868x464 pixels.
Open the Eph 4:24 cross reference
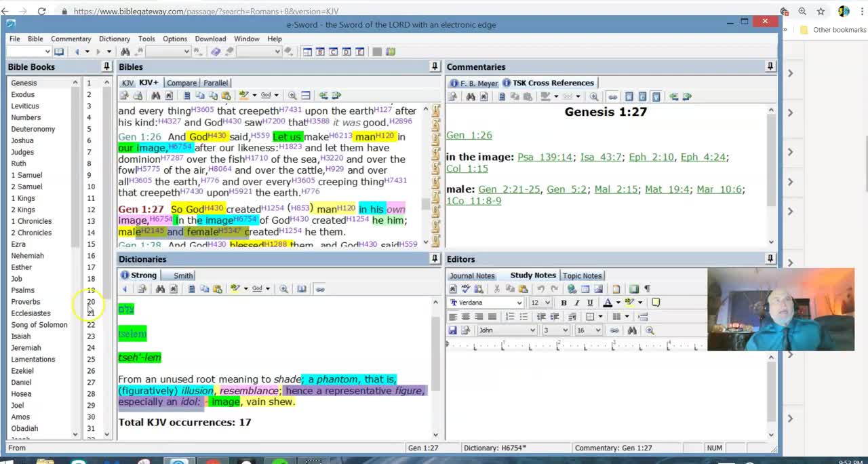pos(703,157)
